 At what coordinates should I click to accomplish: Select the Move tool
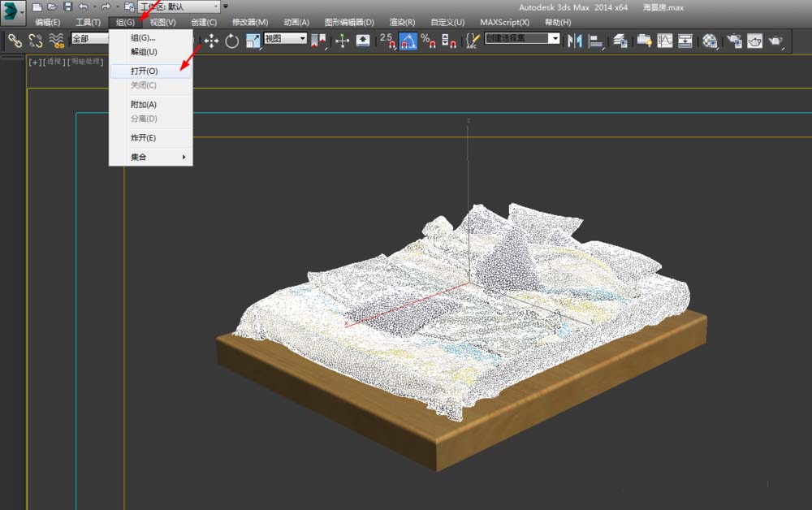point(211,40)
